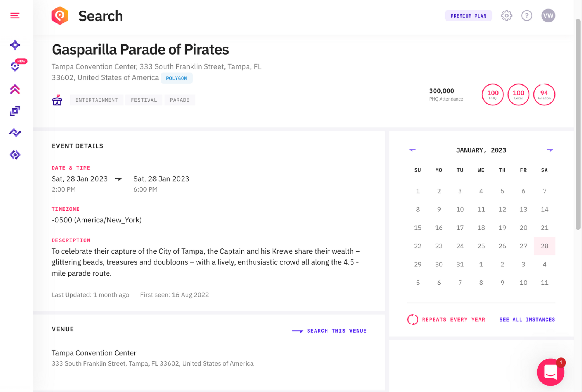Click the Premium Plan badge
582x392 pixels.
coord(468,16)
